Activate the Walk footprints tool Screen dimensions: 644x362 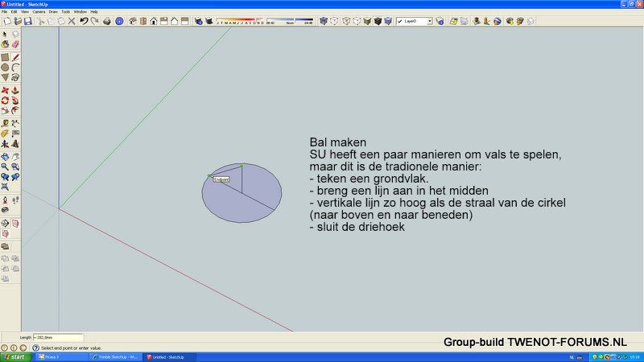coord(15,200)
